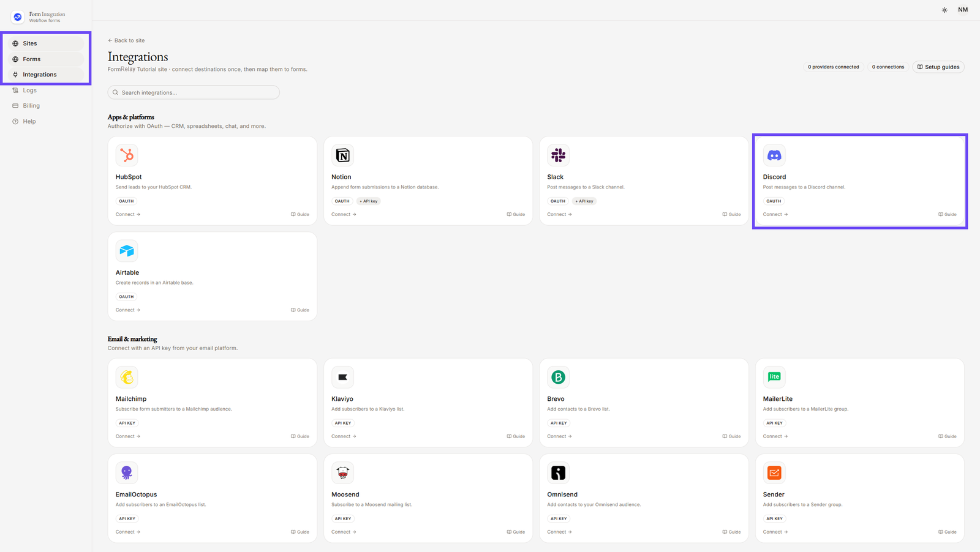The height and width of the screenshot is (552, 980).
Task: Open Billing in the sidebar
Action: pos(47,106)
